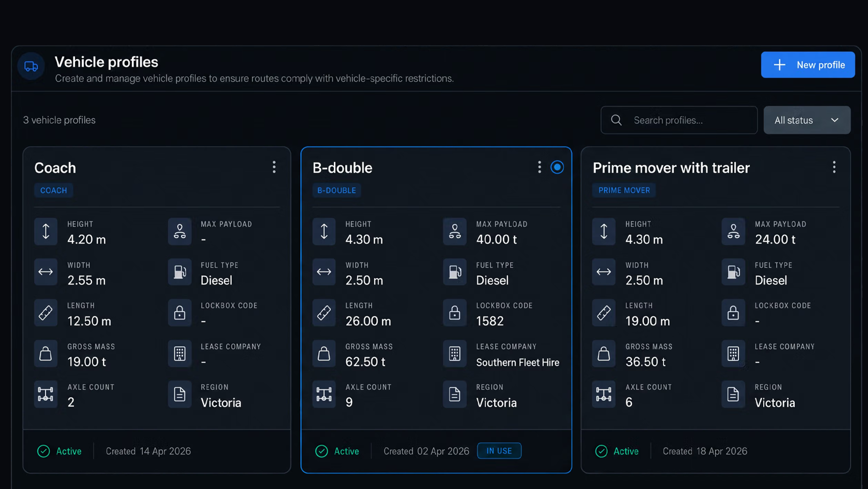Focus the Search profiles input field

pos(679,120)
